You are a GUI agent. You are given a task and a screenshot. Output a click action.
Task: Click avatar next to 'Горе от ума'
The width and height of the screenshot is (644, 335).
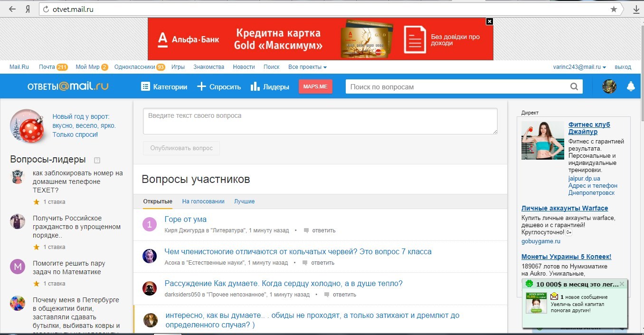[150, 224]
